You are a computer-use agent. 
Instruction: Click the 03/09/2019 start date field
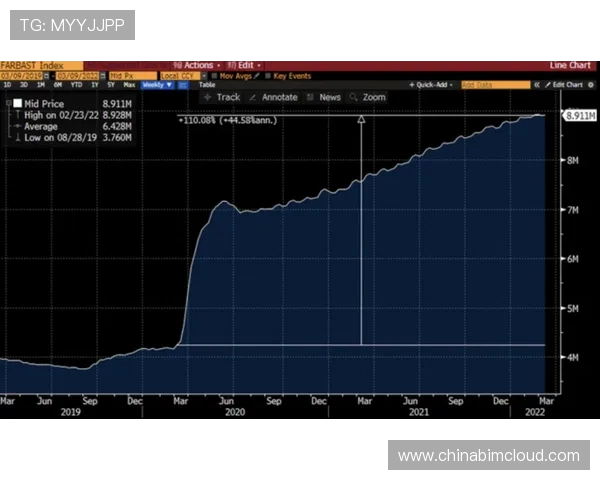point(23,75)
